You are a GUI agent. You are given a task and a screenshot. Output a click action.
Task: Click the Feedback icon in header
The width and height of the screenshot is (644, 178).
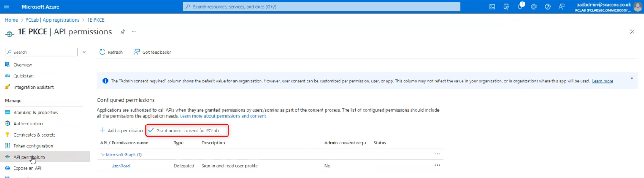pos(561,7)
